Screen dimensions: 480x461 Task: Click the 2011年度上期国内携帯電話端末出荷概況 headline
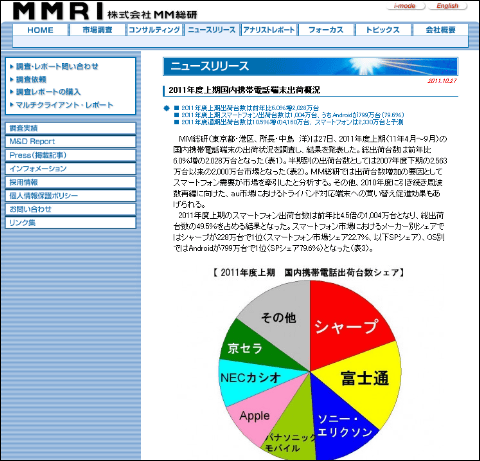click(244, 90)
